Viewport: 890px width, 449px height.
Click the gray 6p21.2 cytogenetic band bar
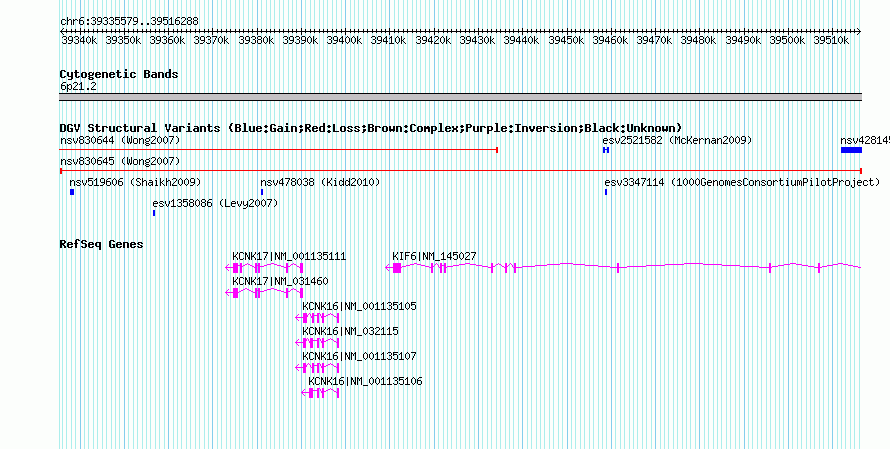[460, 97]
